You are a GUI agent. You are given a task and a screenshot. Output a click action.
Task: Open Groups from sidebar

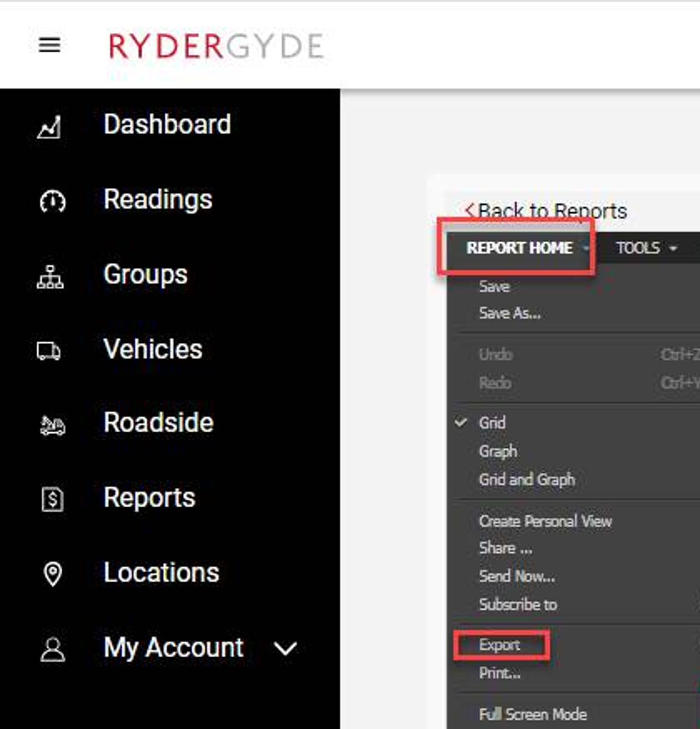146,274
